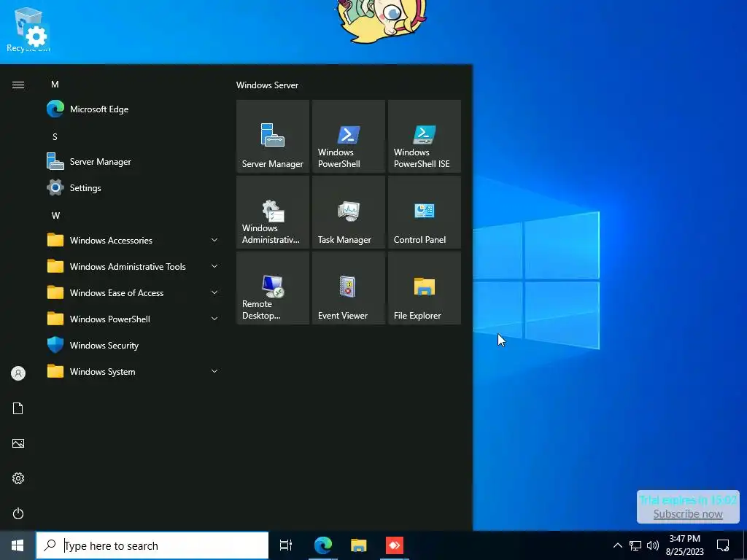Open Windows Security from app list
Screen dimensions: 747x560
coord(133,345)
